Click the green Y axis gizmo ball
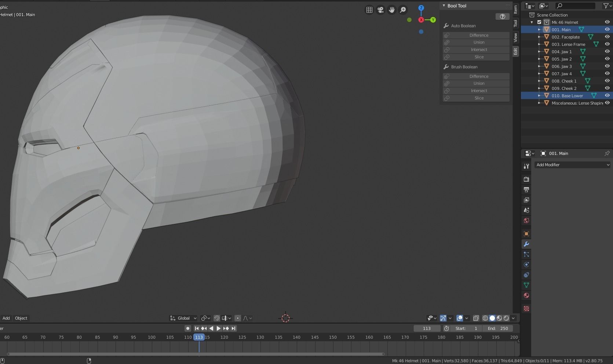The image size is (613, 364). pos(433,20)
